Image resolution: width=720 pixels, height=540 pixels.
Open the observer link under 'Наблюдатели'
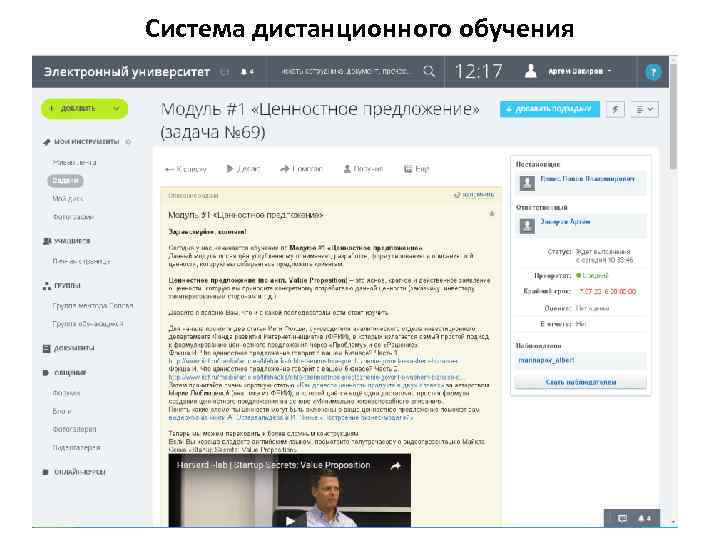coord(546,360)
